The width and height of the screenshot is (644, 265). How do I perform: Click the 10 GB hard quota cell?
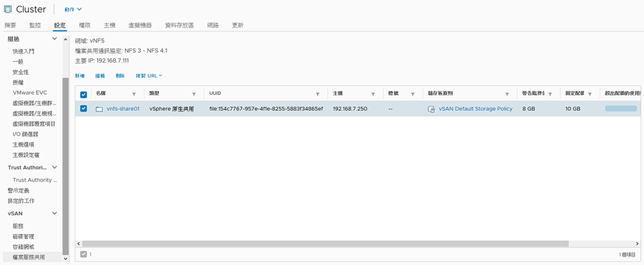click(x=573, y=109)
